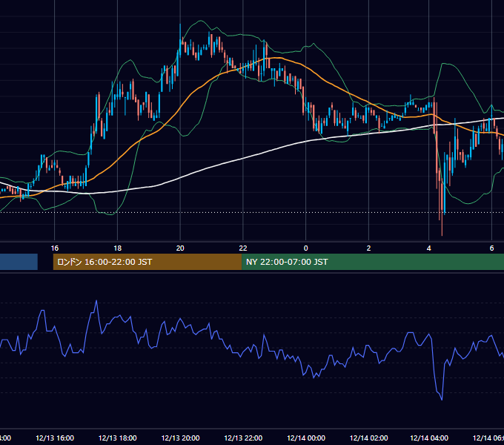Click the blue session bar left of ロンドン
This screenshot has height=445, width=504.
pyautogui.click(x=19, y=262)
